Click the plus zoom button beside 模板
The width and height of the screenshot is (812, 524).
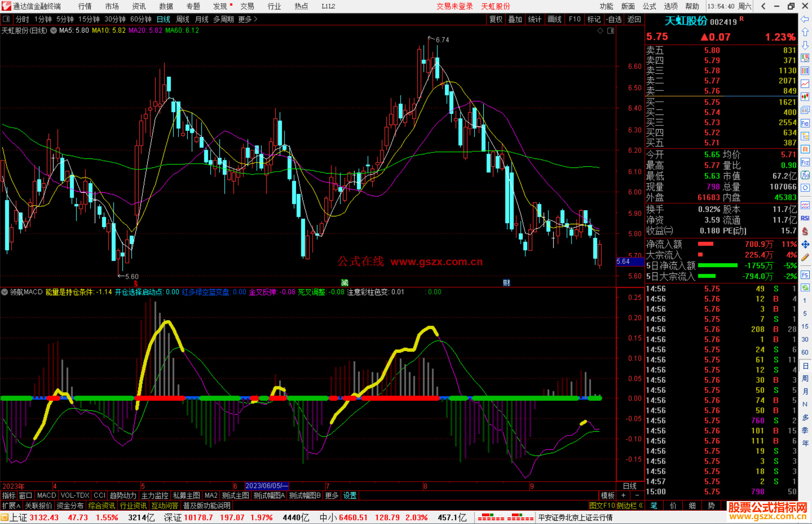pyautogui.click(x=623, y=495)
